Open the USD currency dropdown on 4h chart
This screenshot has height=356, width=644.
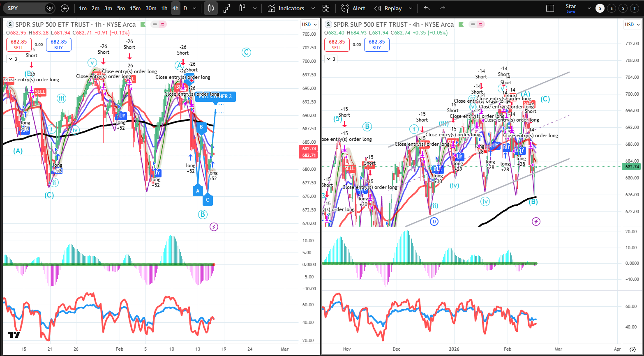pos(632,25)
